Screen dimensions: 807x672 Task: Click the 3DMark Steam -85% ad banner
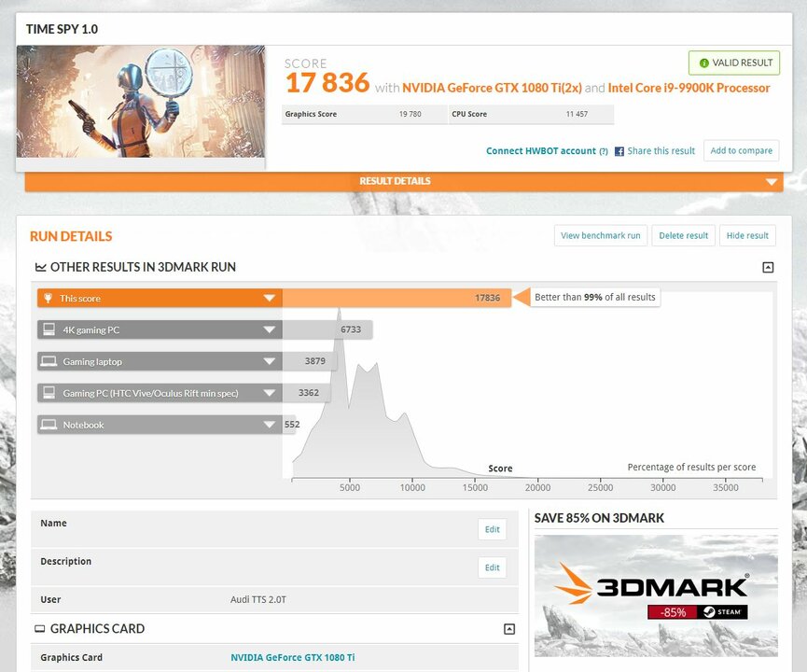pyautogui.click(x=656, y=595)
